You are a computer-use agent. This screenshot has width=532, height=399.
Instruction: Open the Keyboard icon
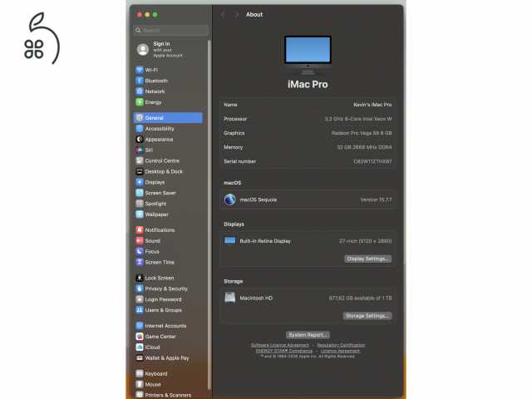140,373
